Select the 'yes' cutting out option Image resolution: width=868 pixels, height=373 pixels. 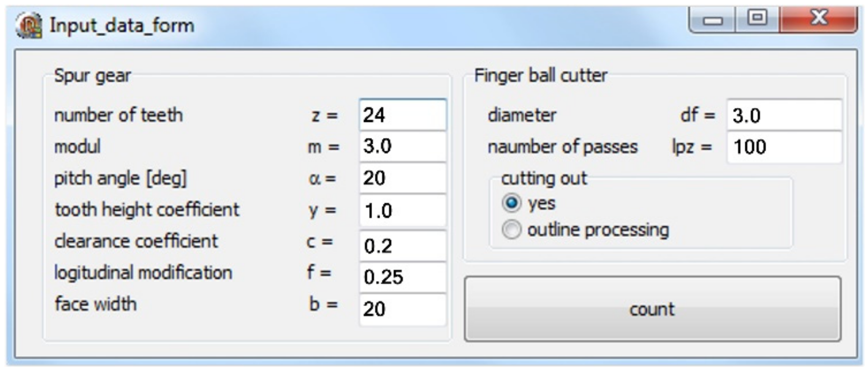(x=512, y=203)
